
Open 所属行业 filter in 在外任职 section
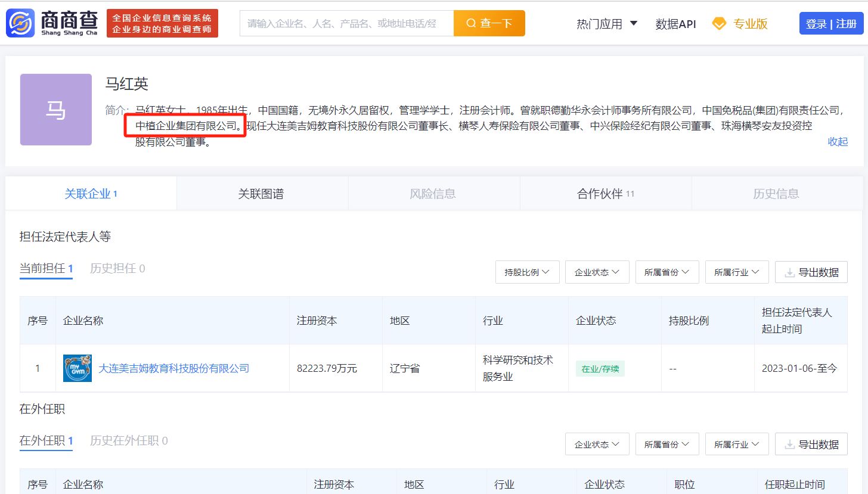pyautogui.click(x=737, y=445)
